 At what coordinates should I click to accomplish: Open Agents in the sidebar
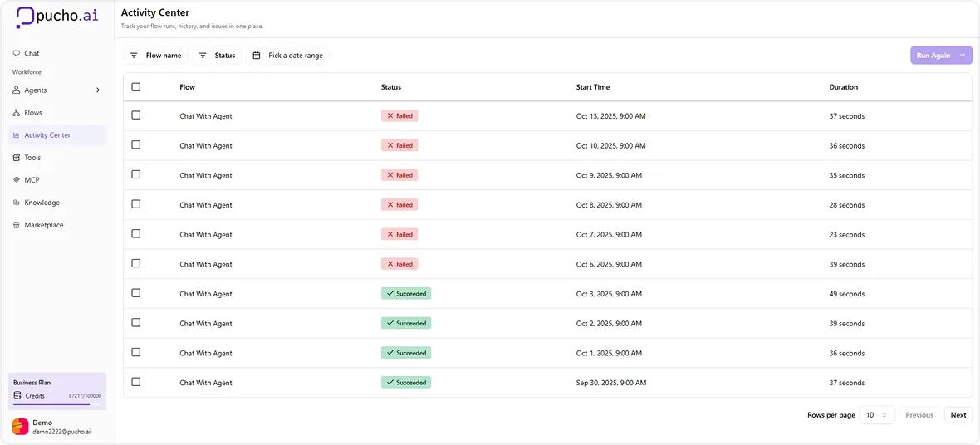(x=57, y=90)
